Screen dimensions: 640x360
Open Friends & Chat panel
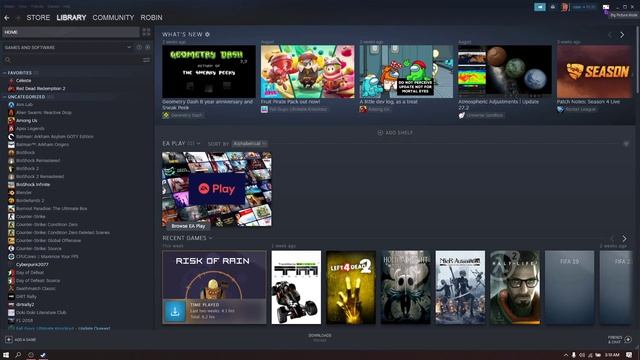click(x=619, y=339)
